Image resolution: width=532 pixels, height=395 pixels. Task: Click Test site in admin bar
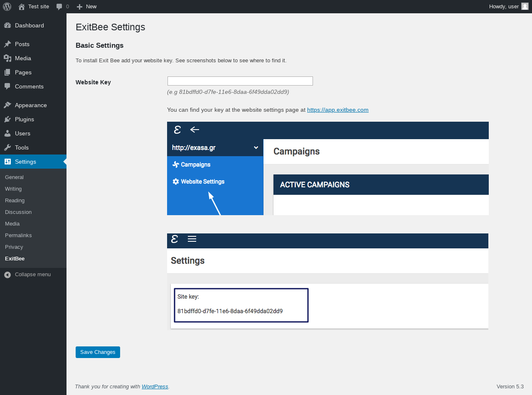[39, 7]
